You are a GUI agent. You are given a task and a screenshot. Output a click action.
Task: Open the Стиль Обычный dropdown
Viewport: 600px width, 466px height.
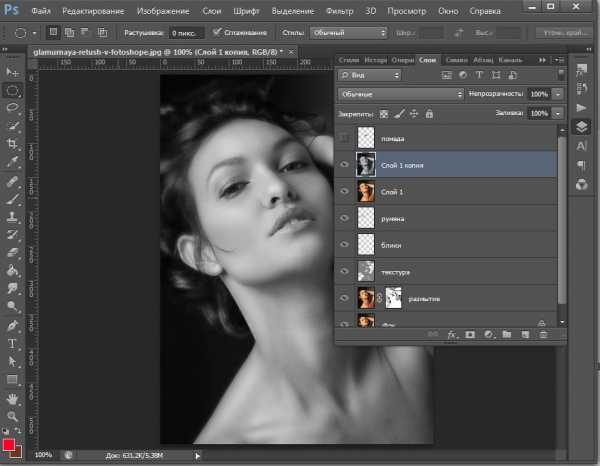[349, 33]
